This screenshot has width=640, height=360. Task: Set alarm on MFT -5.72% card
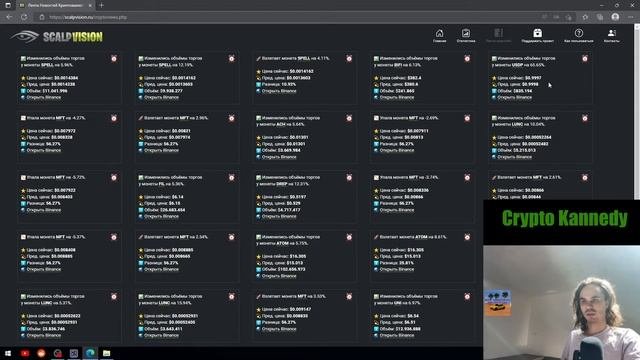coord(114,178)
